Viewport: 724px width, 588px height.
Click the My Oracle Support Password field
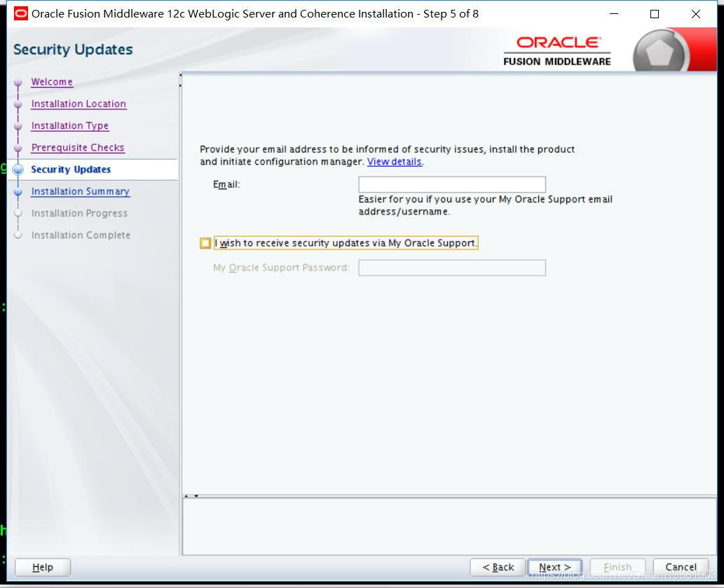[451, 268]
